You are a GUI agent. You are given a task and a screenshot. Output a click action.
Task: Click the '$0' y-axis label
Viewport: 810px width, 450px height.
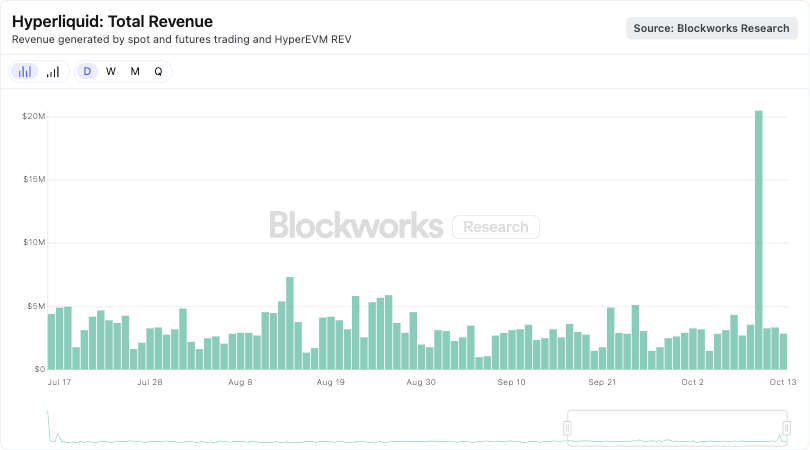[40, 369]
